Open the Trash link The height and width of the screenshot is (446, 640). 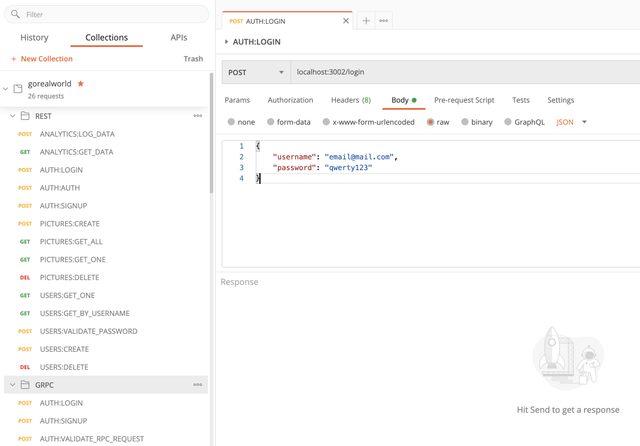click(193, 59)
